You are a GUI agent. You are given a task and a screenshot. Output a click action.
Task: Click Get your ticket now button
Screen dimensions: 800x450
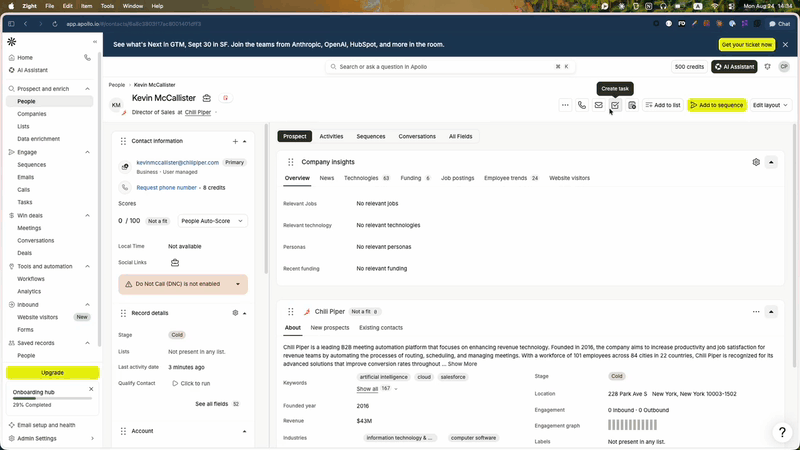point(746,45)
